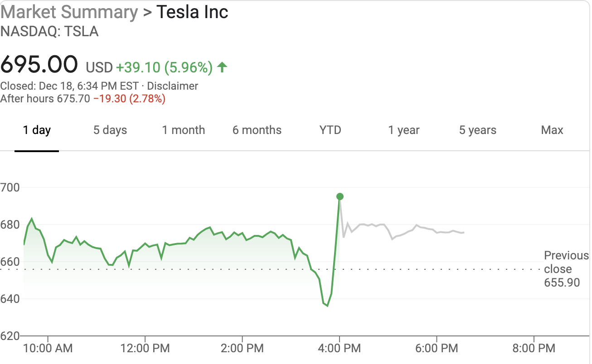Click the NASDAQ: TSLA ticker text
The width and height of the screenshot is (592, 364).
pyautogui.click(x=49, y=32)
